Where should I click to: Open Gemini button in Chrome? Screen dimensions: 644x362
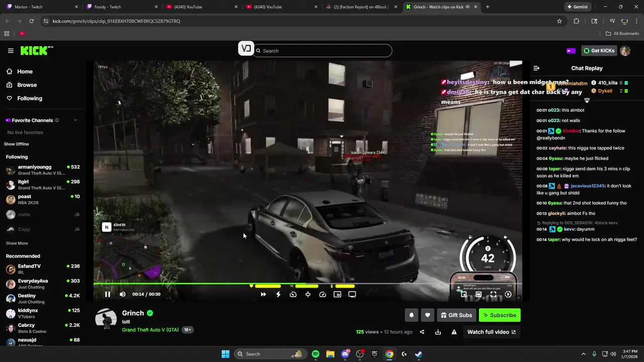coord(577,7)
